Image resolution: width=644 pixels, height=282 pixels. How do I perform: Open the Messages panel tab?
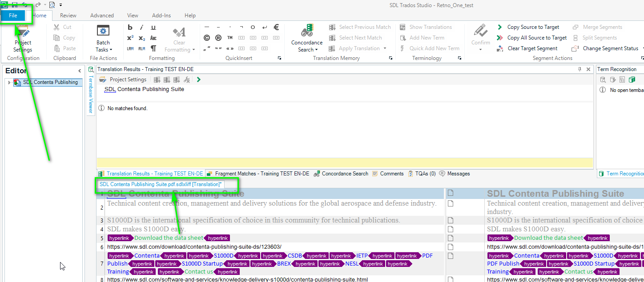pyautogui.click(x=454, y=174)
